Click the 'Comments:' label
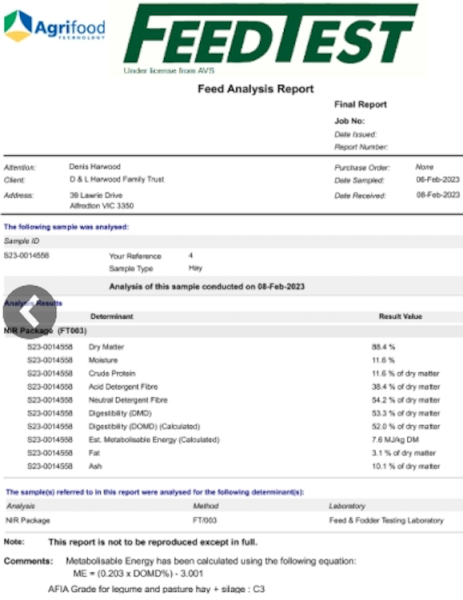 [x=28, y=561]
